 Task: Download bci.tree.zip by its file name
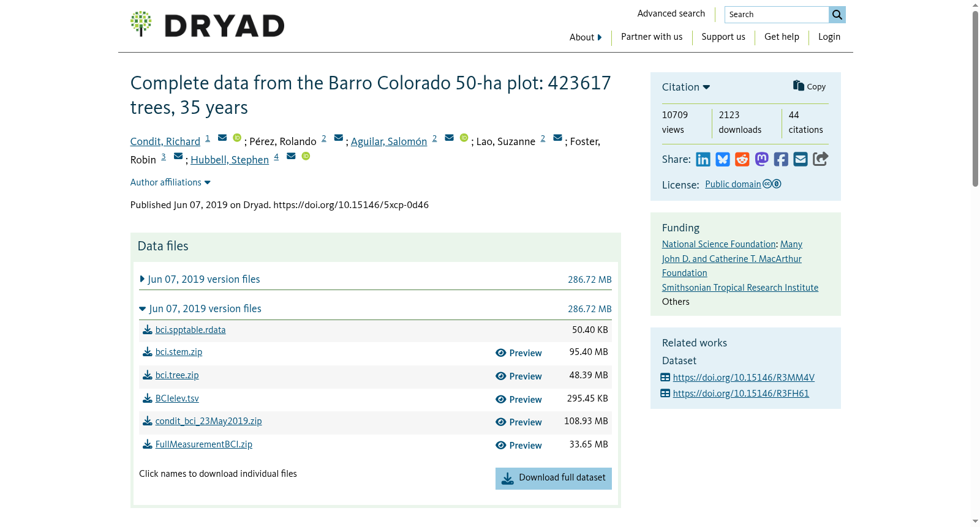(x=177, y=375)
